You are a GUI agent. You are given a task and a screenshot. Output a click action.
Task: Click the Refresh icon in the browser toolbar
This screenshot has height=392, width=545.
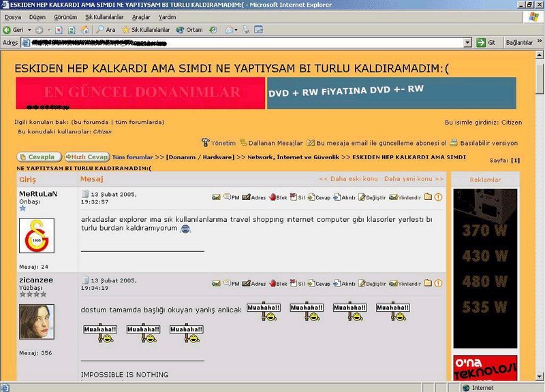[x=72, y=30]
